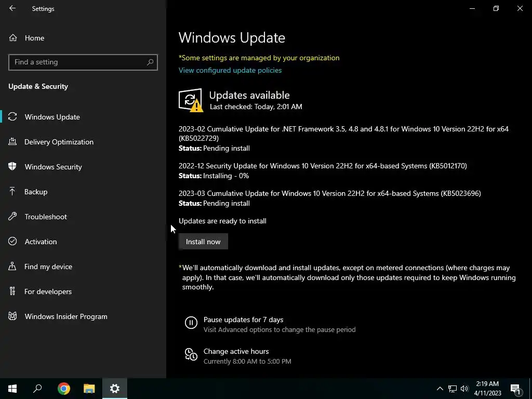Click the volume speaker icon in tray
Screen dimensions: 532x399
(464, 389)
